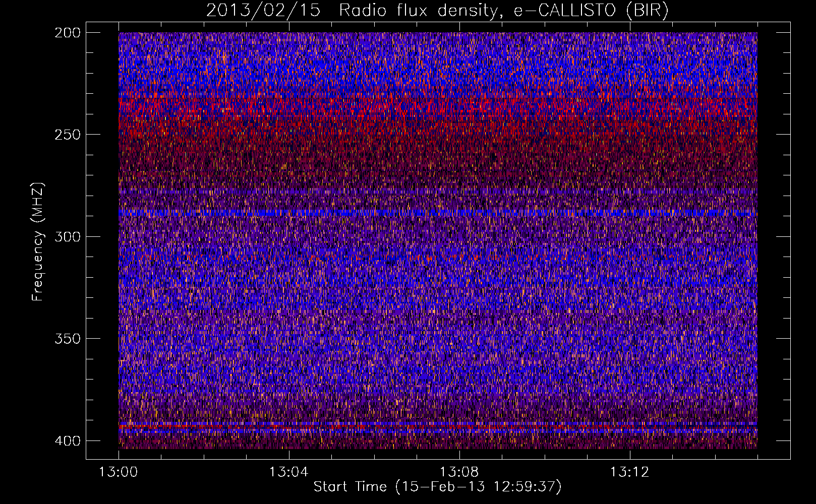Click the 'Start Time (15-Feb-13 12:59:37)' label
The image size is (816, 504).
tap(437, 487)
